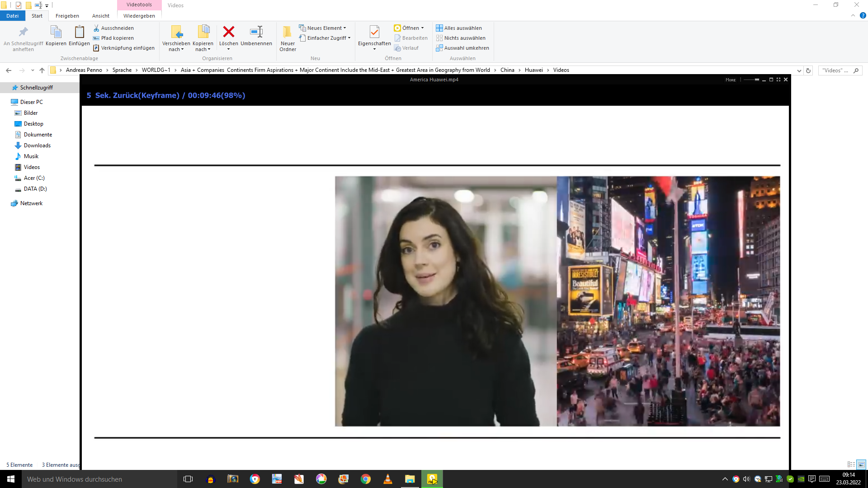This screenshot has height=488, width=868.
Task: Open Audacity from the taskbar
Action: point(210,479)
